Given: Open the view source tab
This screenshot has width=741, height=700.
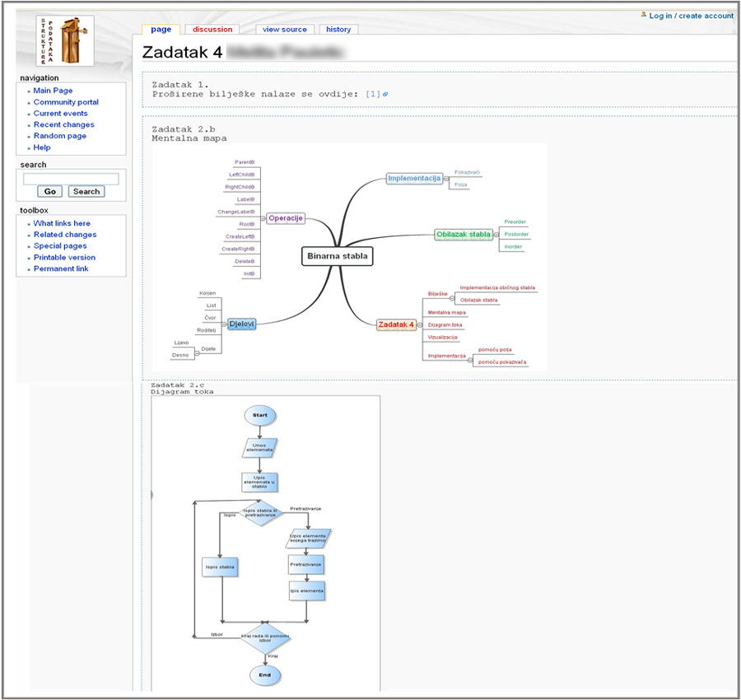Looking at the screenshot, I should tap(285, 30).
